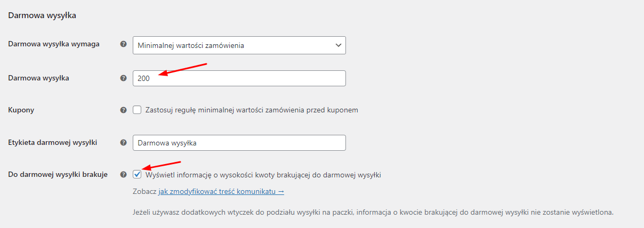Click the Zastosuj regułę minimalnej wartości label text
Image resolution: width=644 pixels, height=228 pixels.
pos(252,110)
